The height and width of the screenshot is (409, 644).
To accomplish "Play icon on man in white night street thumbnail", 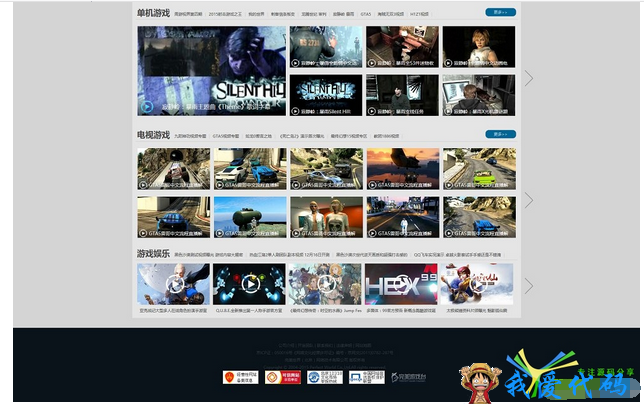I will [x=372, y=233].
